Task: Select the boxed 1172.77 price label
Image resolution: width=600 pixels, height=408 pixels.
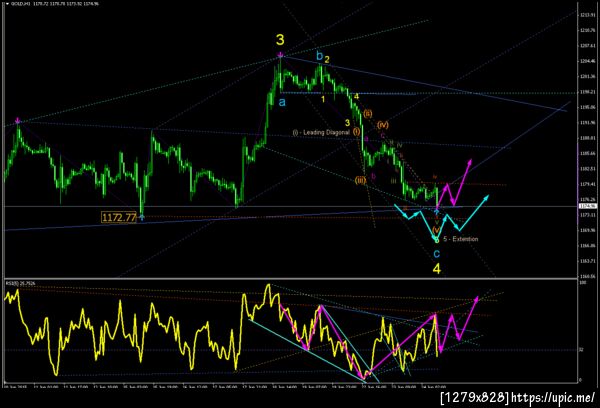Action: pos(119,217)
